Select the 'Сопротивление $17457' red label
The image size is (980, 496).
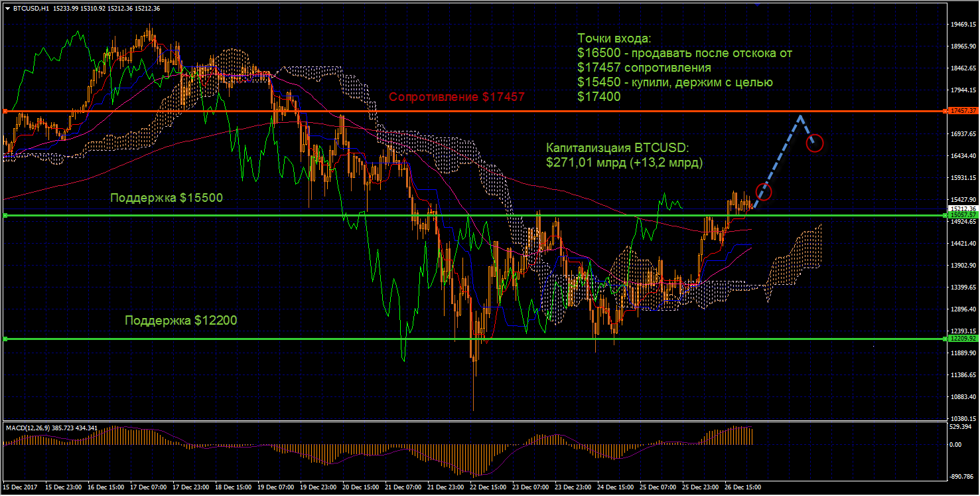456,97
